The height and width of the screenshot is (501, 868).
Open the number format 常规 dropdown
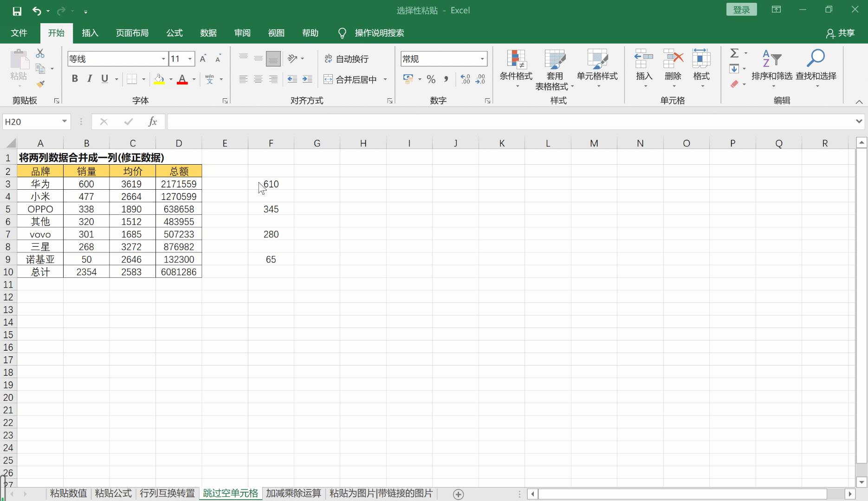[x=482, y=59]
